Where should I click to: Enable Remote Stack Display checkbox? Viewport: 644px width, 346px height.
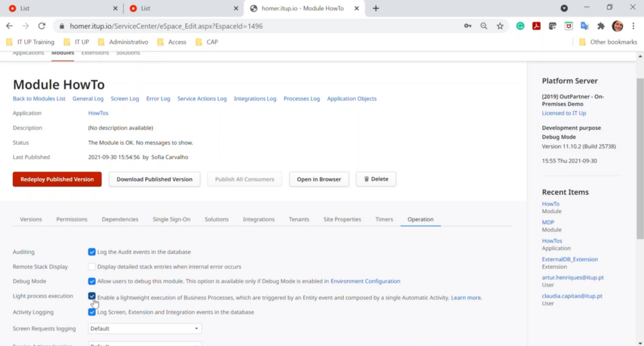tap(91, 266)
